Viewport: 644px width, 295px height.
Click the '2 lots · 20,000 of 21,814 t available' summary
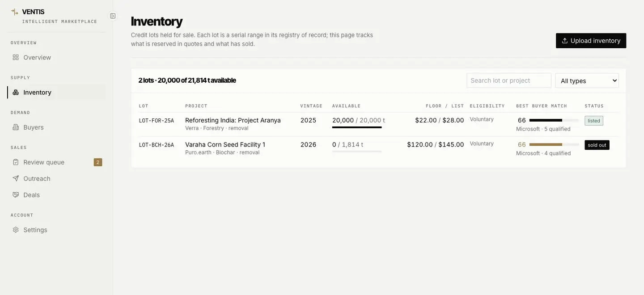click(187, 80)
